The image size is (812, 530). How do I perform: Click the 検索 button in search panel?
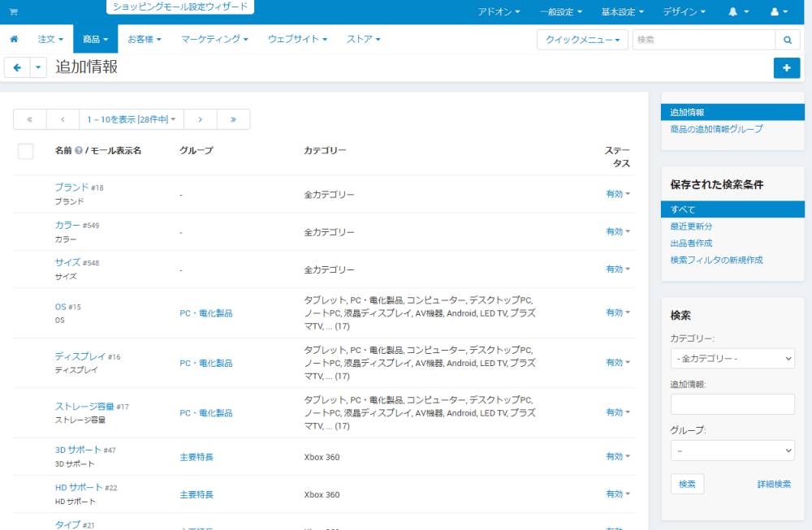pyautogui.click(x=687, y=484)
